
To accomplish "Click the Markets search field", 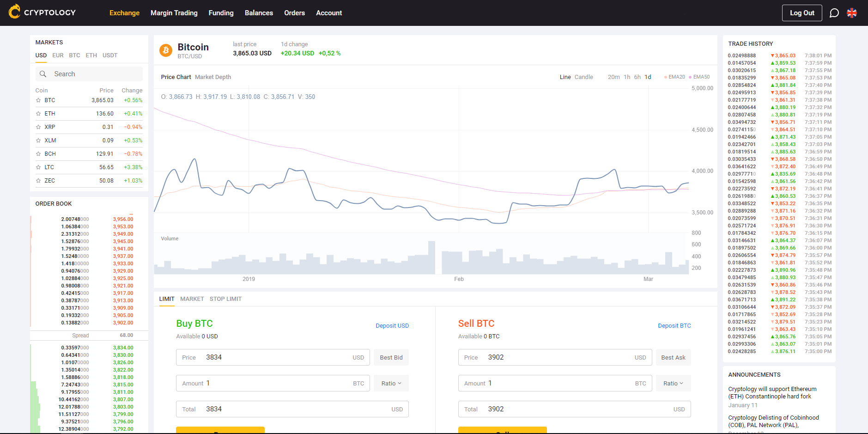I will click(x=89, y=74).
